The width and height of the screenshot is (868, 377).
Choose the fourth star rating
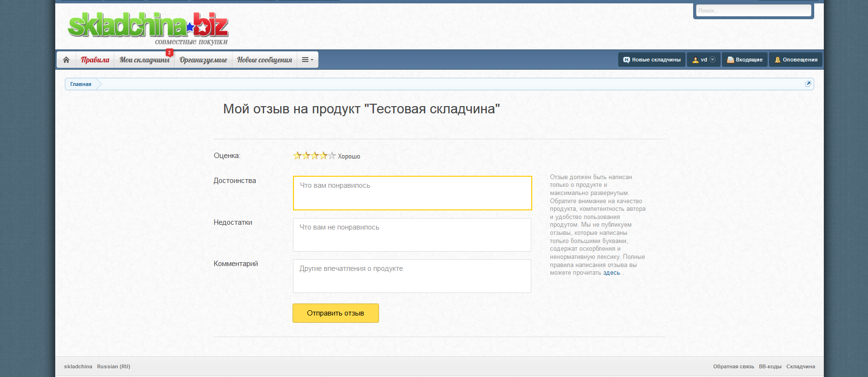click(x=323, y=156)
